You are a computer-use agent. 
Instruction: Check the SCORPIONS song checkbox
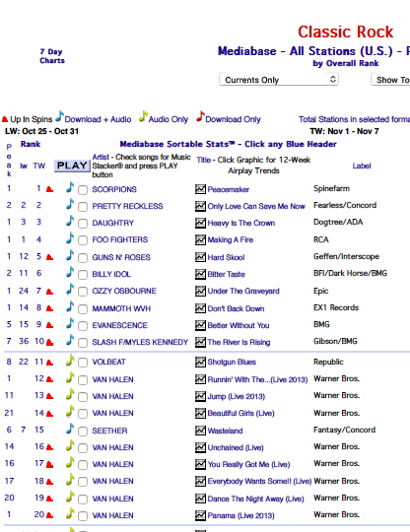click(83, 190)
